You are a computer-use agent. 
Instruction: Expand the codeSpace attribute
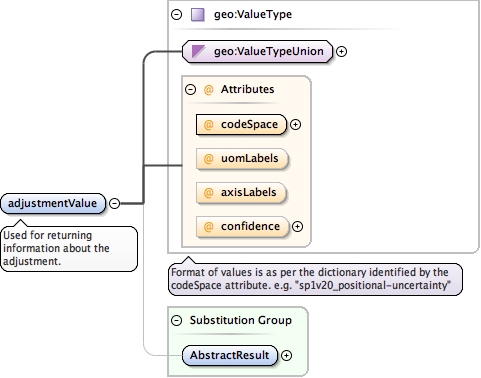pyautogui.click(x=295, y=125)
